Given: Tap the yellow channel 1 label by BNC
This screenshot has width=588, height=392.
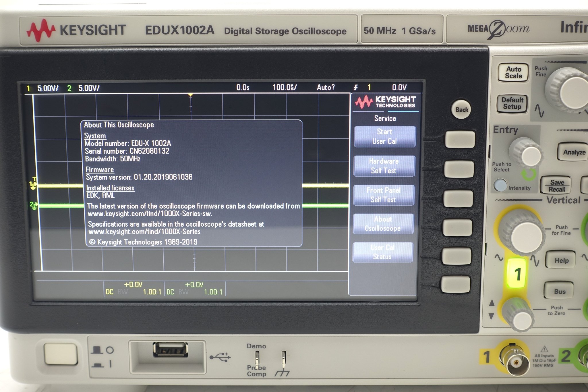Looking at the screenshot, I should click(x=487, y=357).
